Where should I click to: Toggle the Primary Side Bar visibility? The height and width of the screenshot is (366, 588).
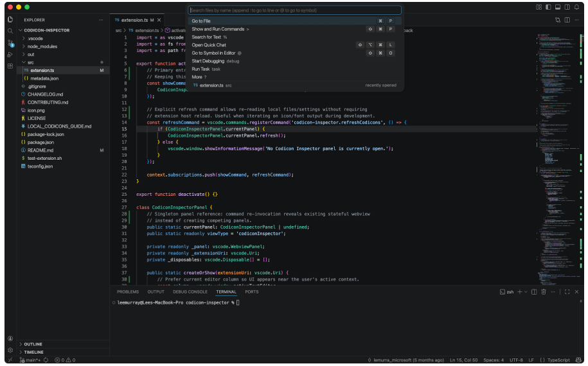point(548,7)
